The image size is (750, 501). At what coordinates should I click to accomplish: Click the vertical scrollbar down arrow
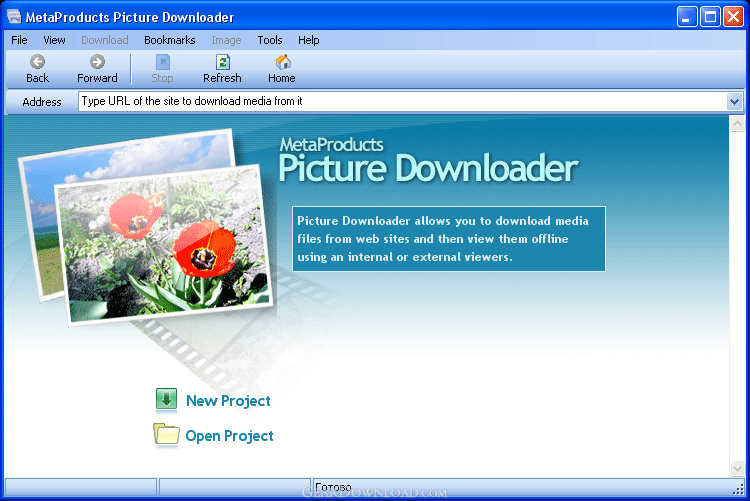tap(737, 468)
